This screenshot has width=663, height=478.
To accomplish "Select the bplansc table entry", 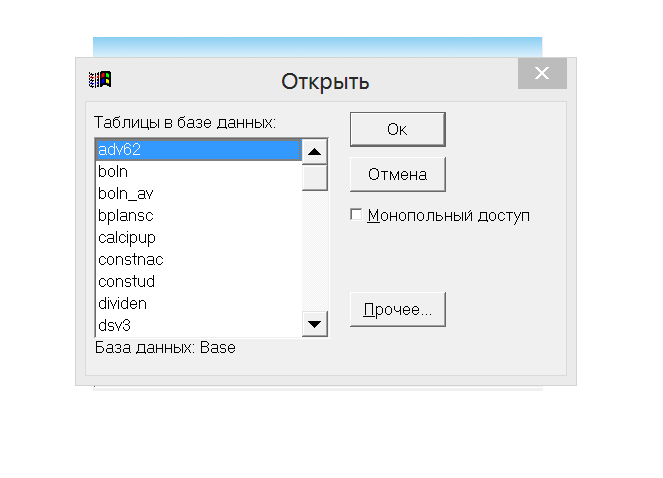I will click(198, 216).
